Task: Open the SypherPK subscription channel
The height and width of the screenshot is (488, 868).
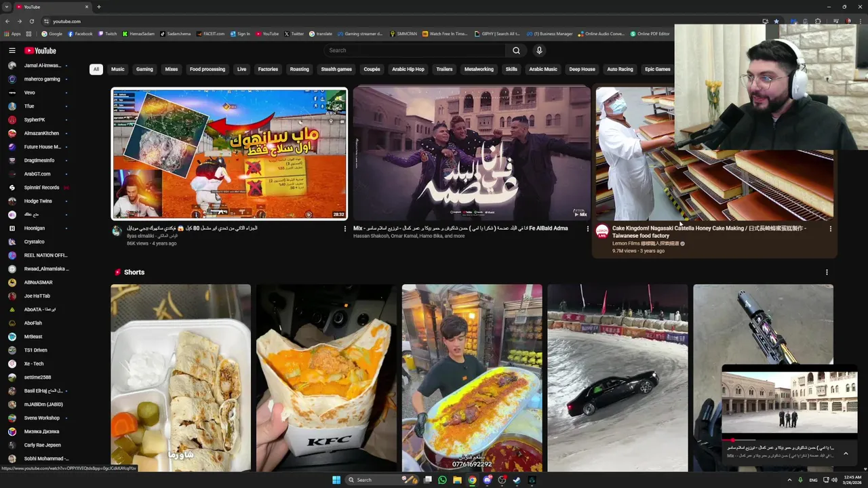Action: [37, 119]
